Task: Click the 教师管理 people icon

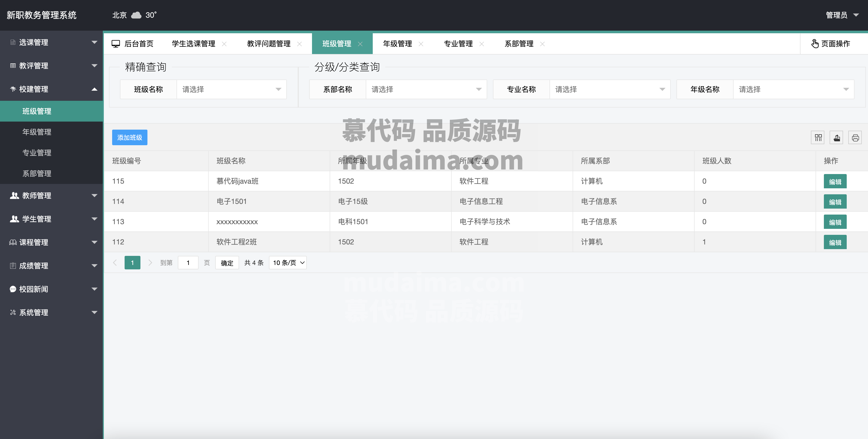Action: pos(14,196)
